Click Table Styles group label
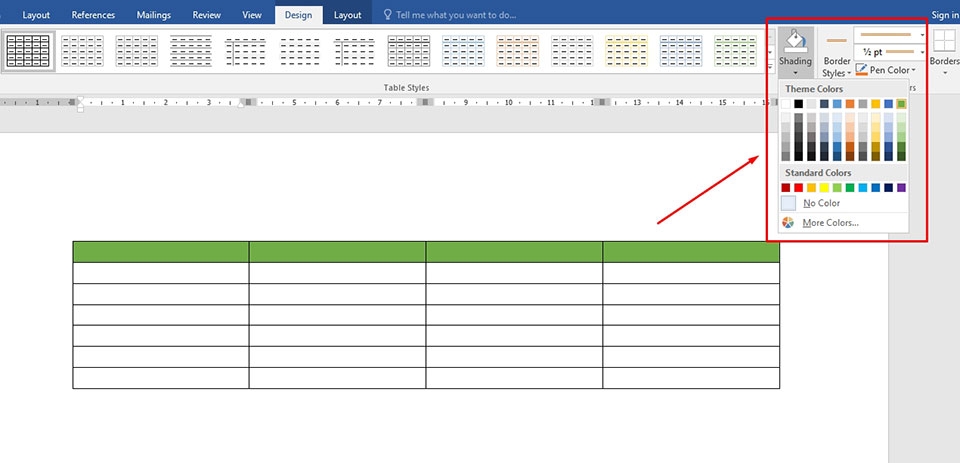Viewport: 960px width, 463px height. pyautogui.click(x=407, y=88)
